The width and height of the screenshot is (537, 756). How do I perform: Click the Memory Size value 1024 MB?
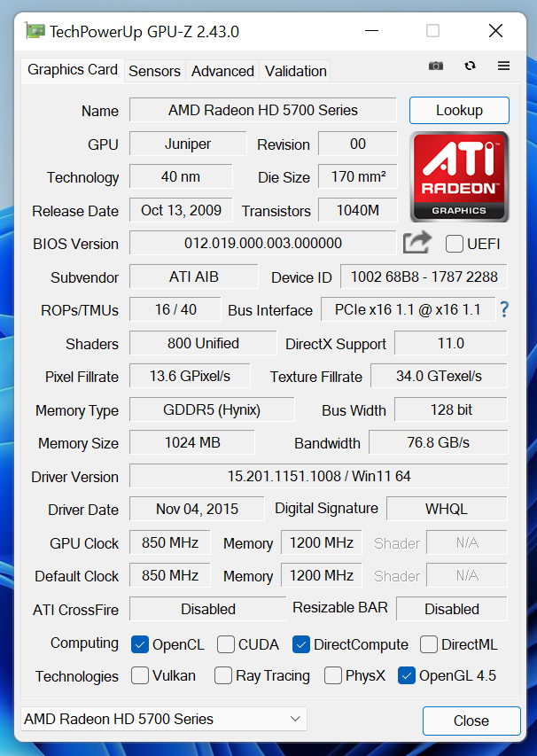click(192, 442)
